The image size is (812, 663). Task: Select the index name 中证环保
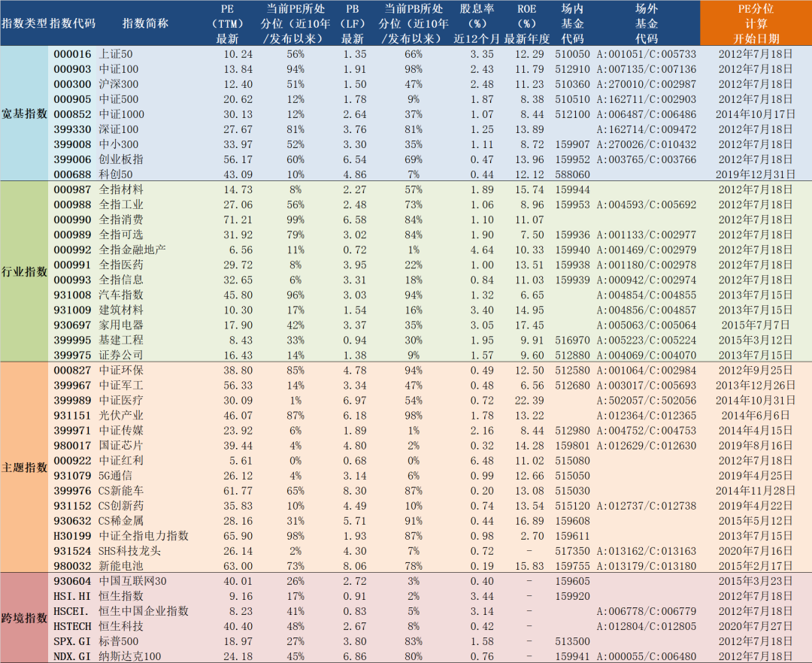click(x=120, y=370)
